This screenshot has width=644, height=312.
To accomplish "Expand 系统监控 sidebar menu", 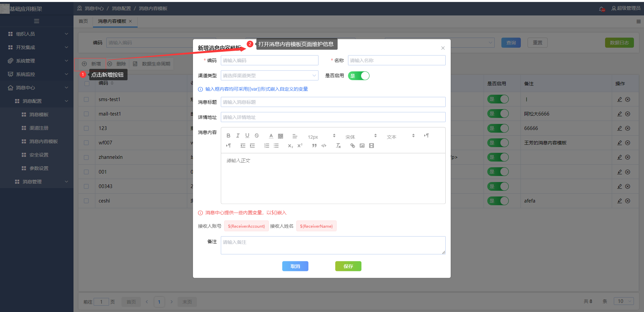I will tap(37, 74).
